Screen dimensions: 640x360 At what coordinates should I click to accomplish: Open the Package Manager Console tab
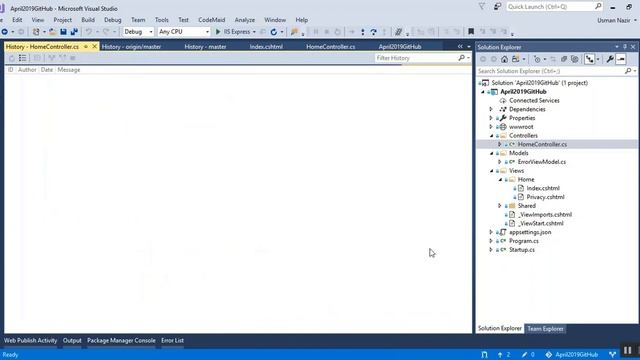point(121,340)
